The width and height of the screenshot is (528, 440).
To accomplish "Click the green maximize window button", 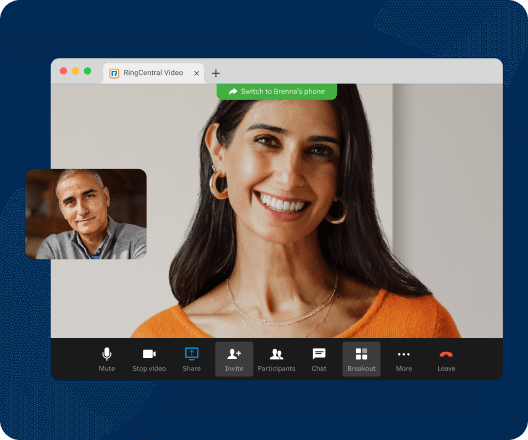I will [88, 71].
